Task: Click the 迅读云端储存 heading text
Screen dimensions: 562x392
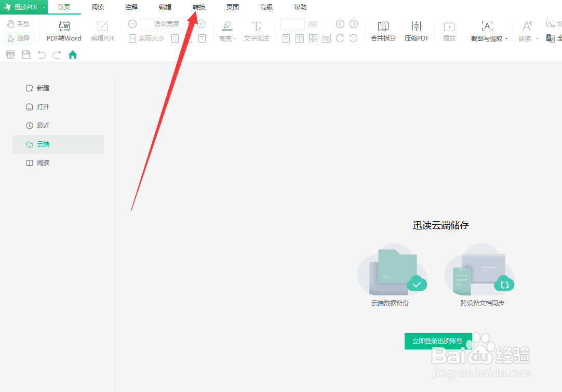Action: pyautogui.click(x=441, y=225)
